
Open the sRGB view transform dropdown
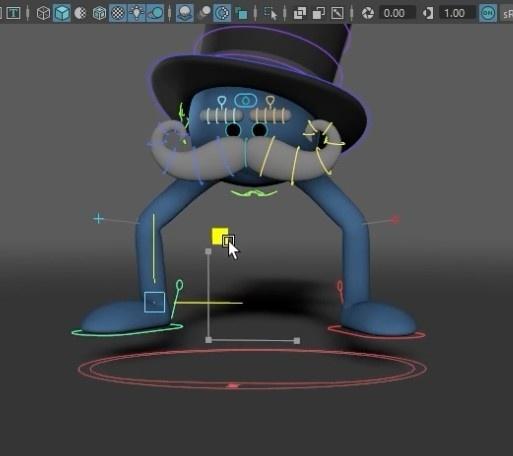(x=507, y=14)
